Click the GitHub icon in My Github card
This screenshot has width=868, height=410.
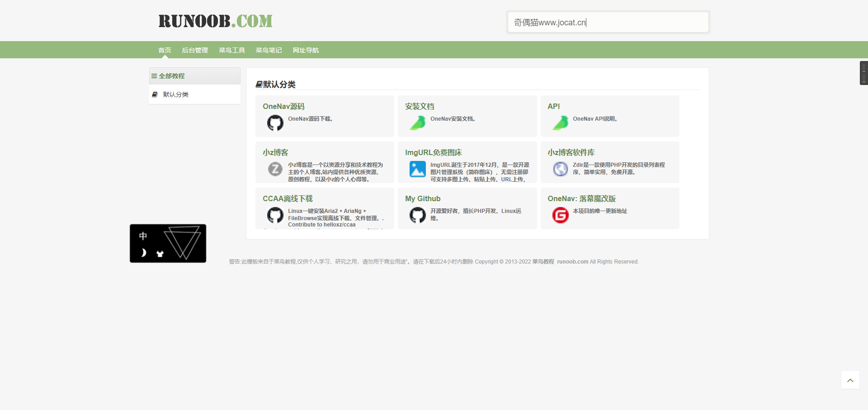417,215
